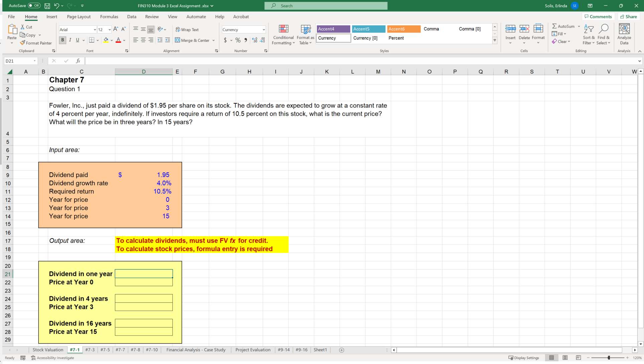Switch to Normal view in status bar
Screen dimensions: 644x364
click(551, 358)
